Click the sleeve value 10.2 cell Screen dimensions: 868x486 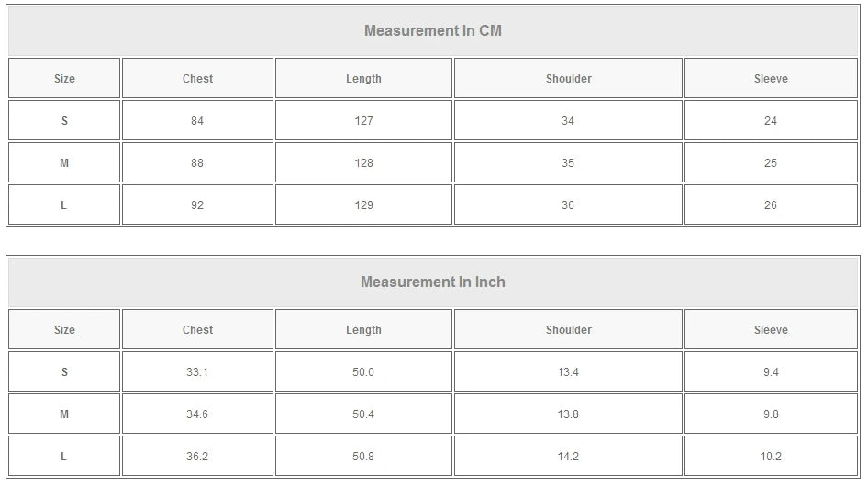771,457
